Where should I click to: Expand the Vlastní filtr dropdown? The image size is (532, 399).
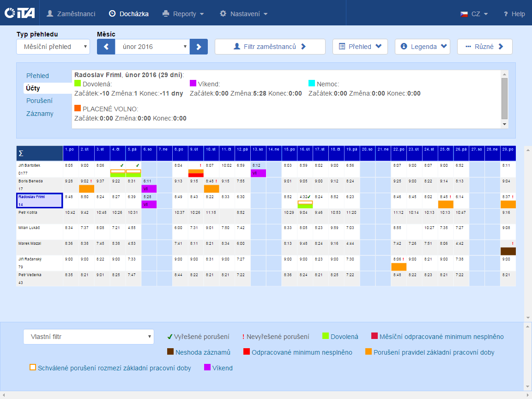pos(88,337)
